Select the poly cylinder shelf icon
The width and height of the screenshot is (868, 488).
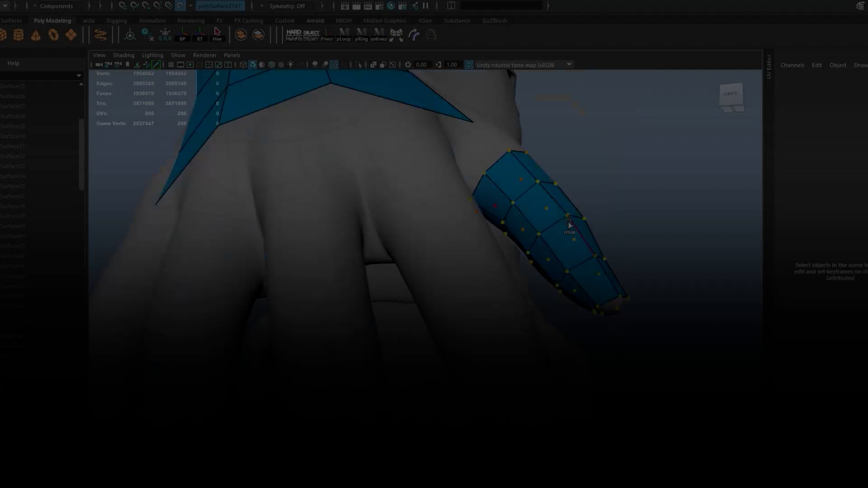[19, 35]
